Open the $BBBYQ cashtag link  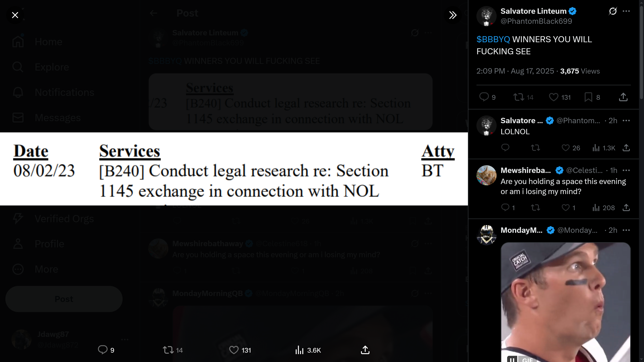493,39
